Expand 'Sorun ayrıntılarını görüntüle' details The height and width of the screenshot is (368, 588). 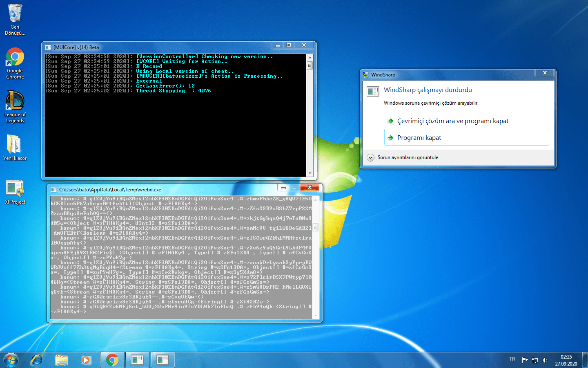(x=403, y=157)
